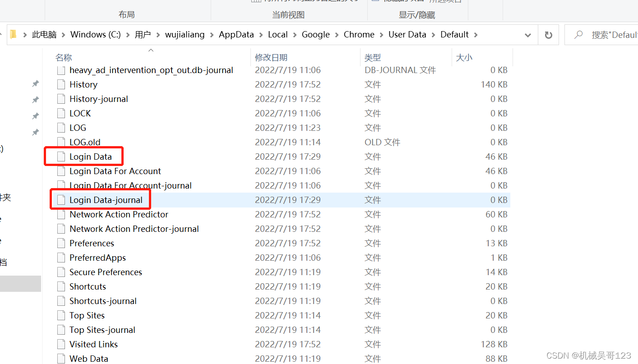The image size is (638, 364).
Task: Click the Preferences file icon
Action: (61, 243)
